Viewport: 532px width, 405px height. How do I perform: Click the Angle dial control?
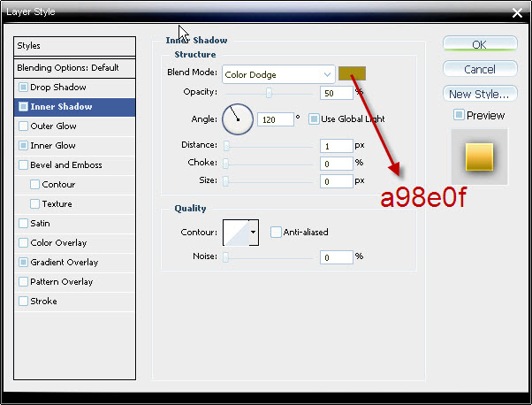point(238,119)
